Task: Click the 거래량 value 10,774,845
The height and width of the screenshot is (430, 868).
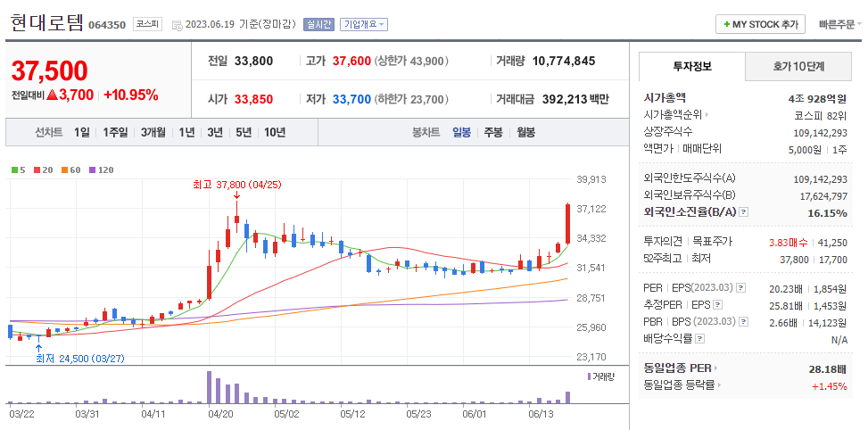Action: click(x=564, y=61)
